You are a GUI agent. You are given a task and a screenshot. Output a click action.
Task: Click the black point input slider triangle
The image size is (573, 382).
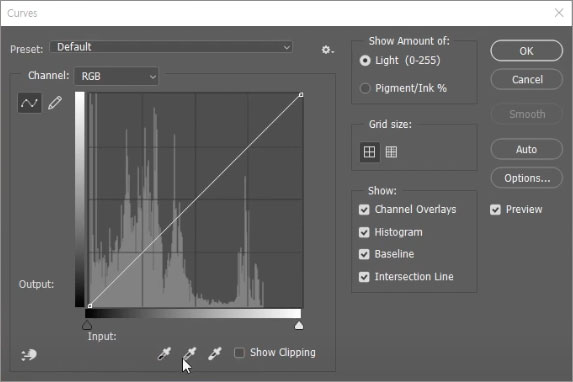87,325
